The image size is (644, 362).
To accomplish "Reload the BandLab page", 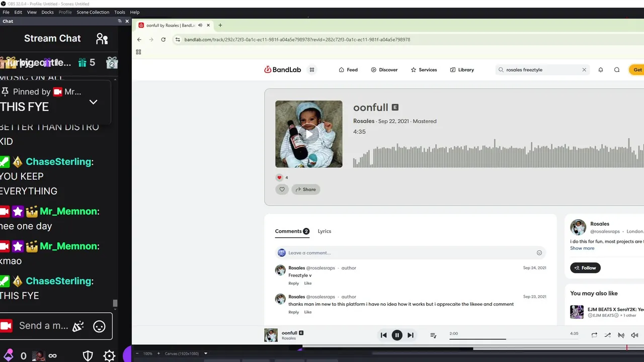I will coord(164,39).
